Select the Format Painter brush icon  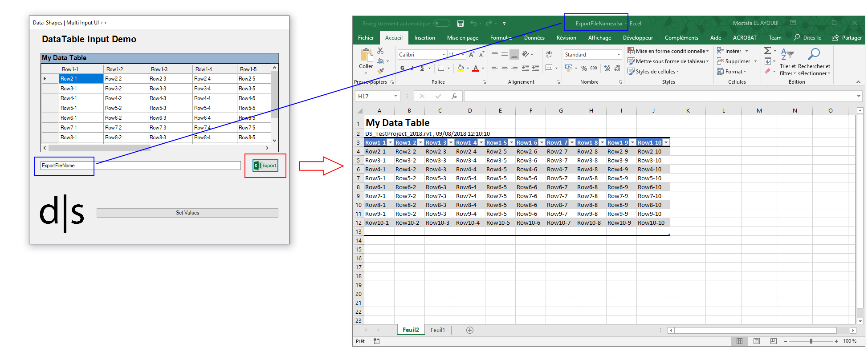380,71
